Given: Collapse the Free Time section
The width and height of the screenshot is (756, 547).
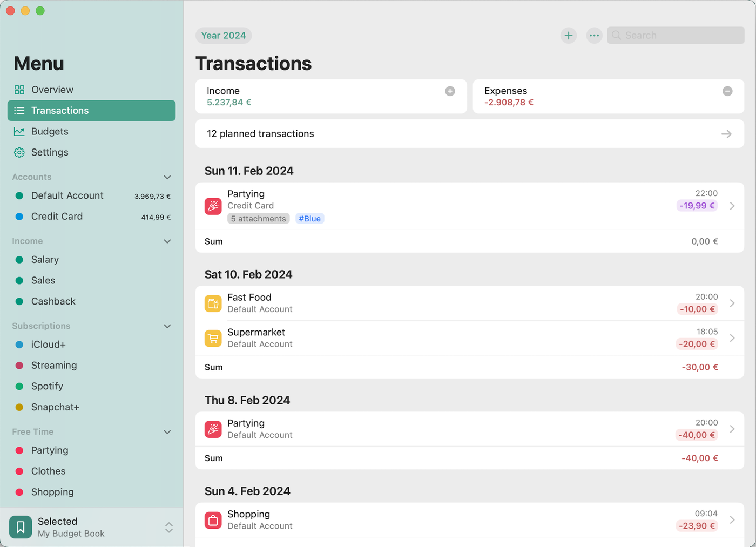Looking at the screenshot, I should (167, 432).
